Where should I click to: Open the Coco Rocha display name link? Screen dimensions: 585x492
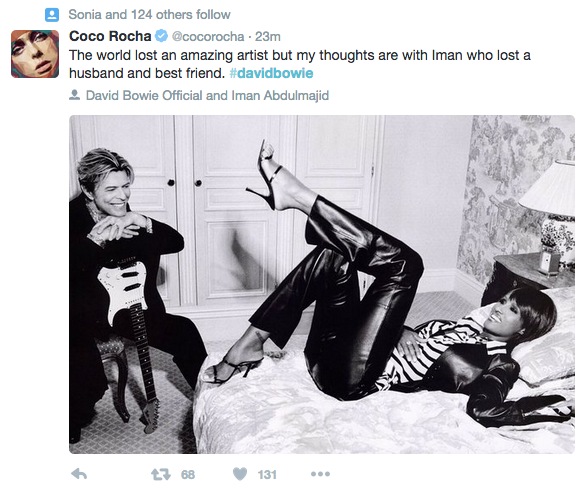(x=110, y=36)
